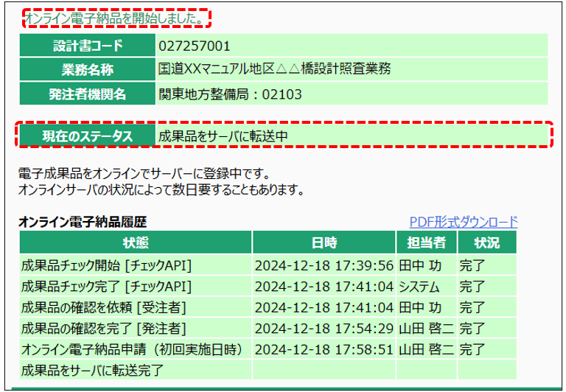The height and width of the screenshot is (392, 566).
Task: Click the 国道XXマニュアル地区 business name value
Action: tap(274, 70)
